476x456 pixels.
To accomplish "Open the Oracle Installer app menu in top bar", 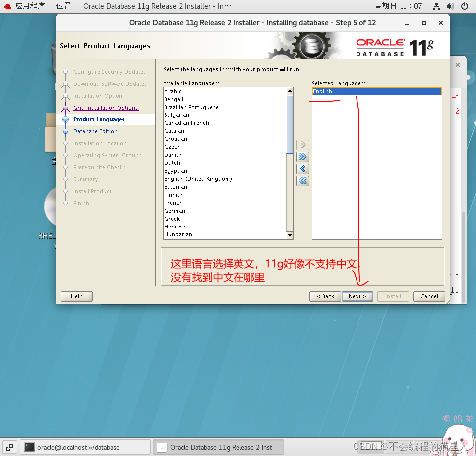I will pos(157,6).
